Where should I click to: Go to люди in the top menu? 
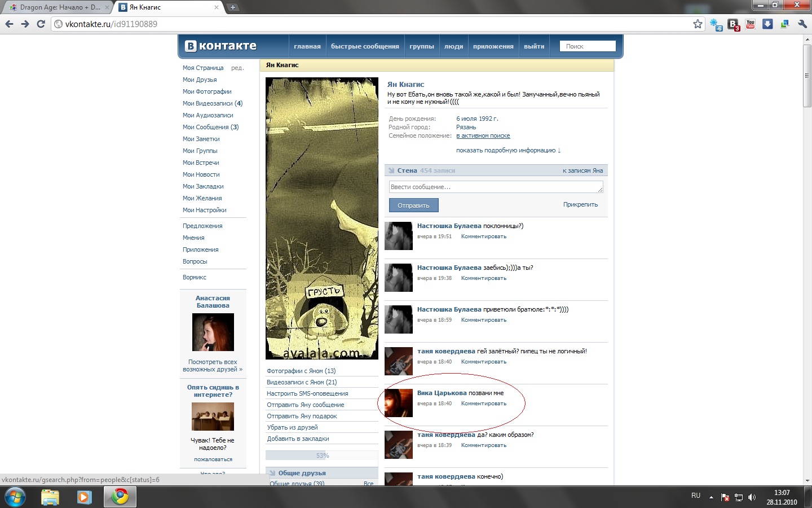click(x=453, y=46)
